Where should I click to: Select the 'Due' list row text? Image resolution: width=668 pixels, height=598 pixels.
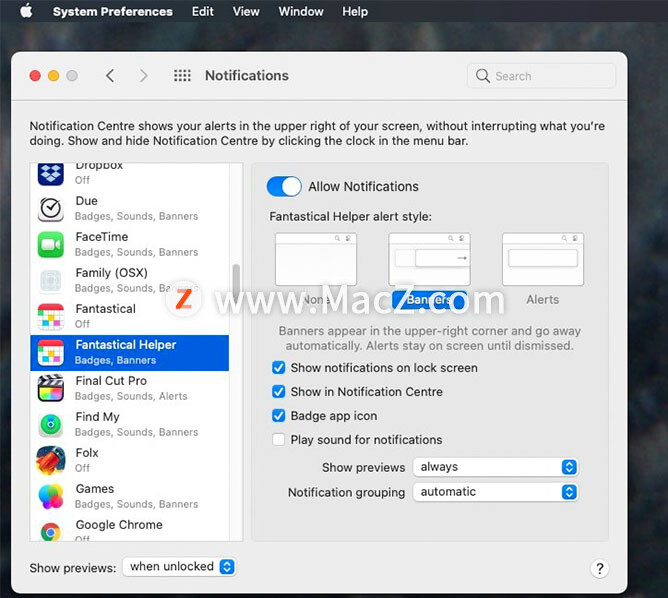click(x=86, y=201)
